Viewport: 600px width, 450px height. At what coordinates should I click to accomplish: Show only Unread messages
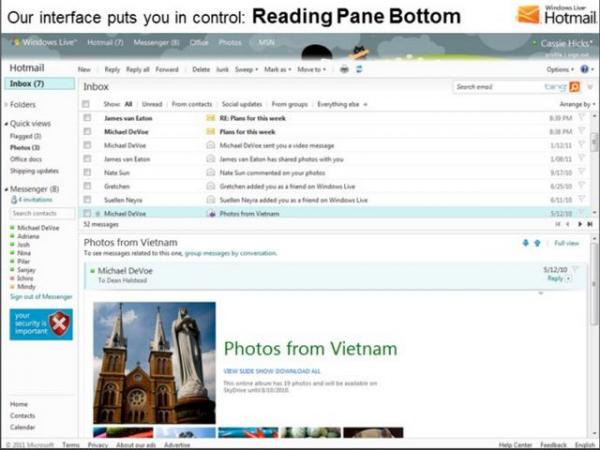point(152,104)
